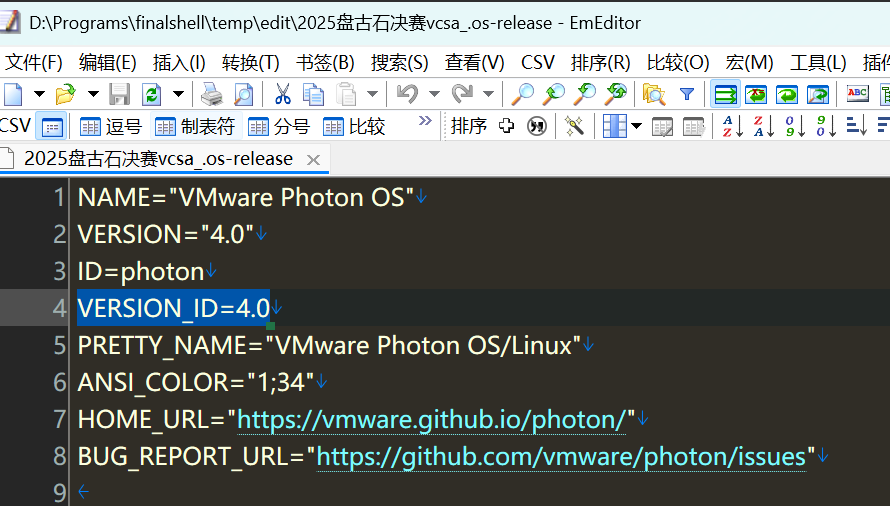Open the New file dropdown arrow
890x506 pixels.
pos(39,94)
